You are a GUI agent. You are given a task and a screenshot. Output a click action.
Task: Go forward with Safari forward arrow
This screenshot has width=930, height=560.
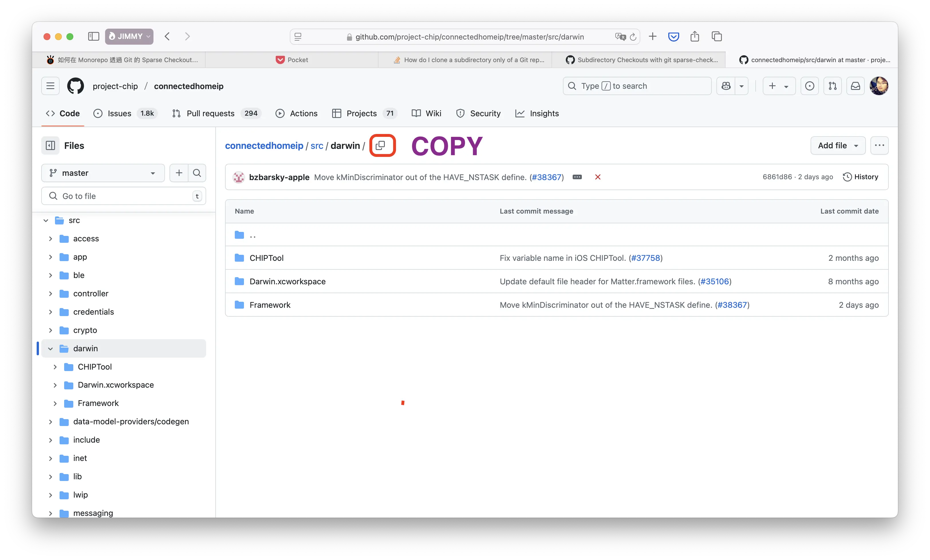coord(188,37)
